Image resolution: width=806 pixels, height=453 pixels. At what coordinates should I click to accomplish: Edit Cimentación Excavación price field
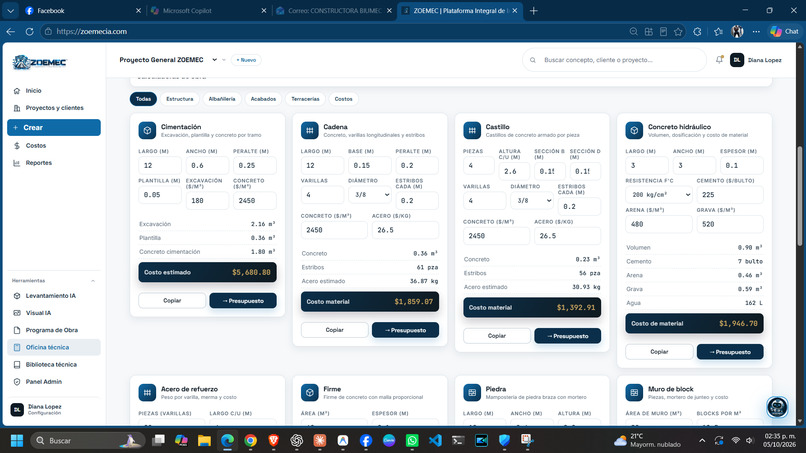point(207,201)
